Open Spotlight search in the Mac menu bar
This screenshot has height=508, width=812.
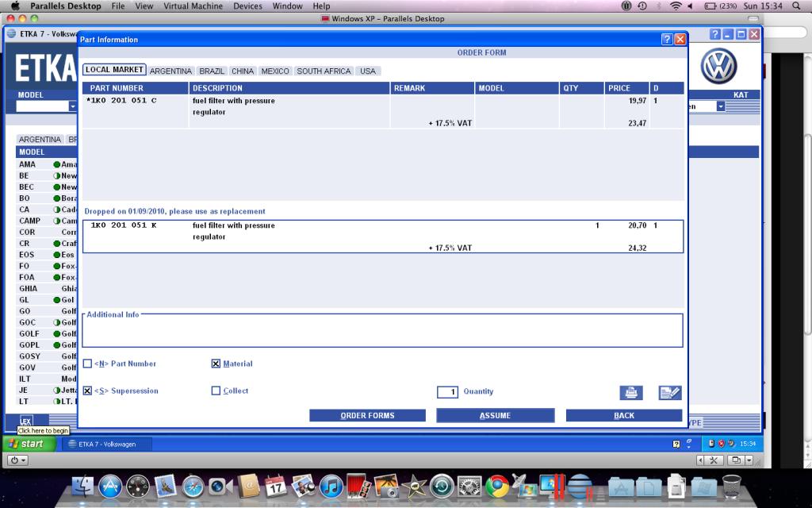coord(796,6)
